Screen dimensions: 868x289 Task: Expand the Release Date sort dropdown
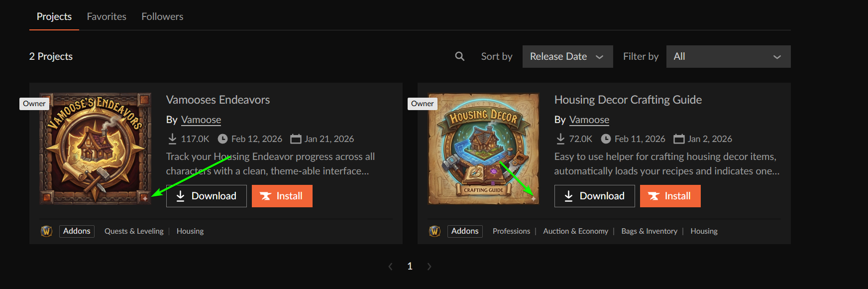567,57
